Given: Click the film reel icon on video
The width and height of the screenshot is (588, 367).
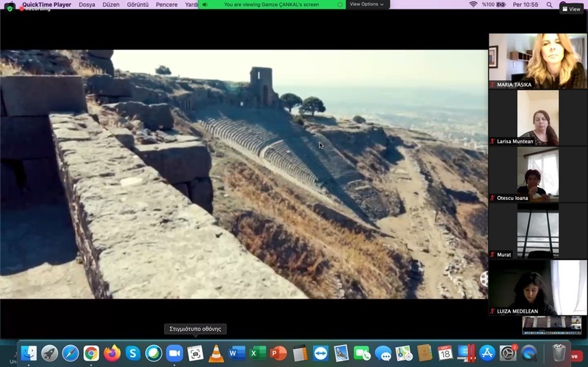Looking at the screenshot, I should point(484,279).
